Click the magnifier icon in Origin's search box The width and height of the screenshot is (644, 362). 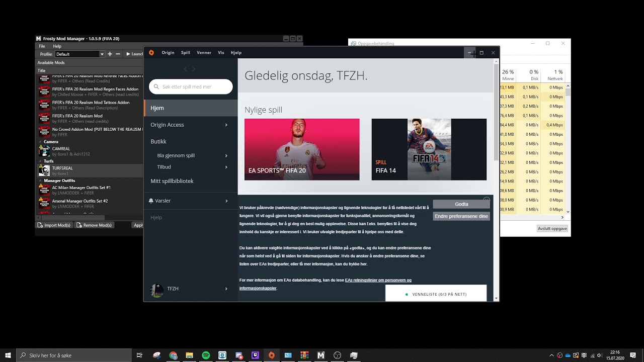[x=156, y=87]
